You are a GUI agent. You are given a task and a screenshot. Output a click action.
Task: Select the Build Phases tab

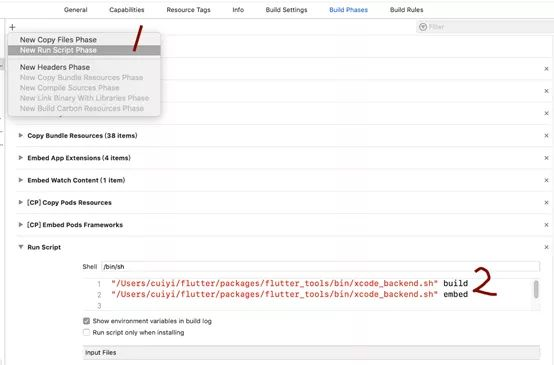point(348,10)
